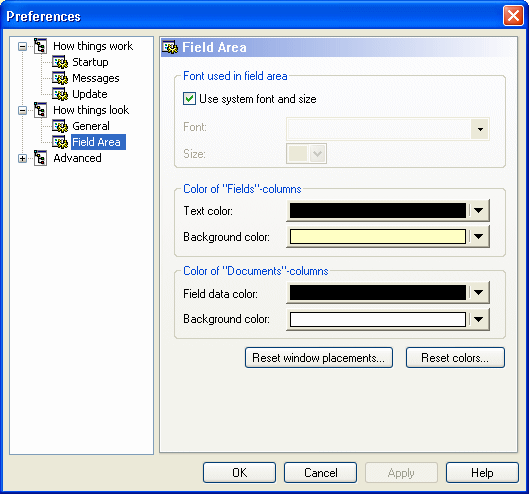Click the OK button
529x494 pixels.
pyautogui.click(x=240, y=473)
